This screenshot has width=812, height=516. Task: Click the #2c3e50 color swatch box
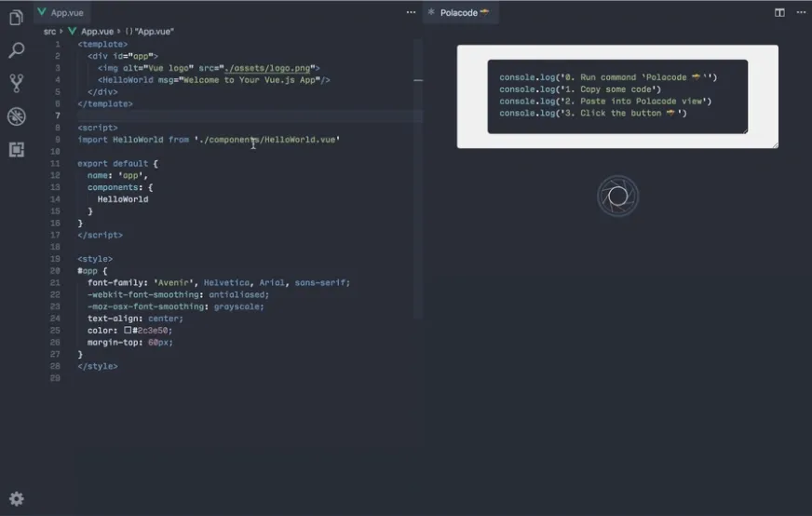pos(129,331)
